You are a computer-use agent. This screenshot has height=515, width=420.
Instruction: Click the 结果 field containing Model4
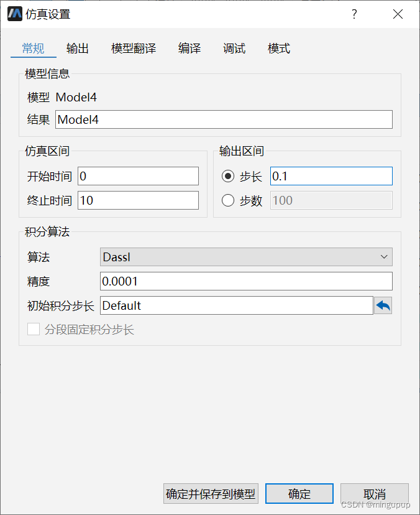(x=224, y=119)
